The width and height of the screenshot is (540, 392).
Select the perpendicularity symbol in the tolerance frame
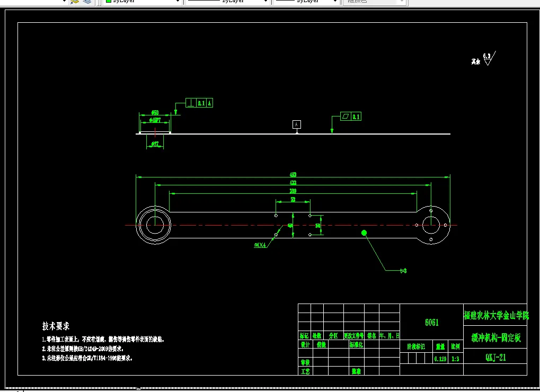click(x=191, y=103)
